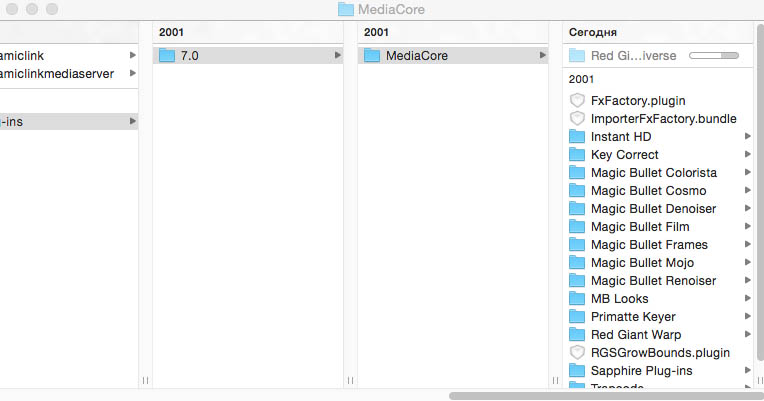764x401 pixels.
Task: Click the Magic Bullet Renoiser folder icon
Action: click(x=577, y=281)
